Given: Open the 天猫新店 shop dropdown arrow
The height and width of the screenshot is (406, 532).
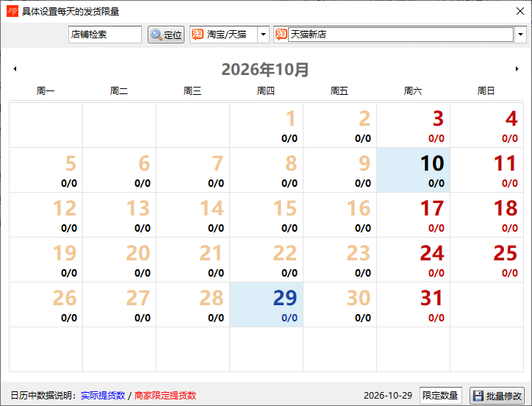Looking at the screenshot, I should click(520, 35).
